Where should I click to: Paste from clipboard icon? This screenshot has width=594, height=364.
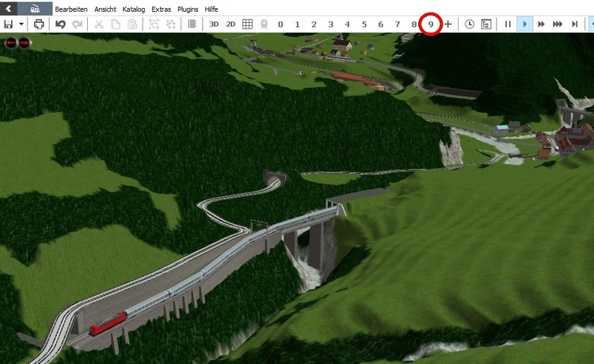(x=132, y=25)
